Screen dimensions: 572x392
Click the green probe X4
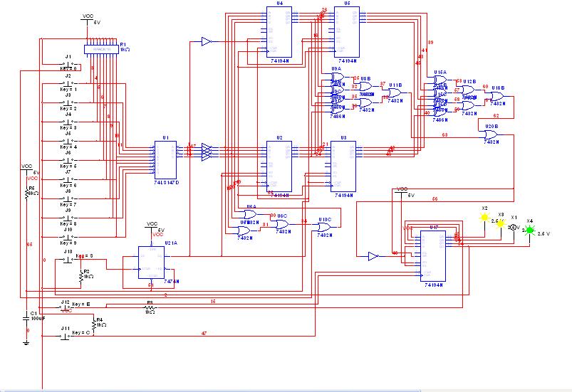point(529,230)
